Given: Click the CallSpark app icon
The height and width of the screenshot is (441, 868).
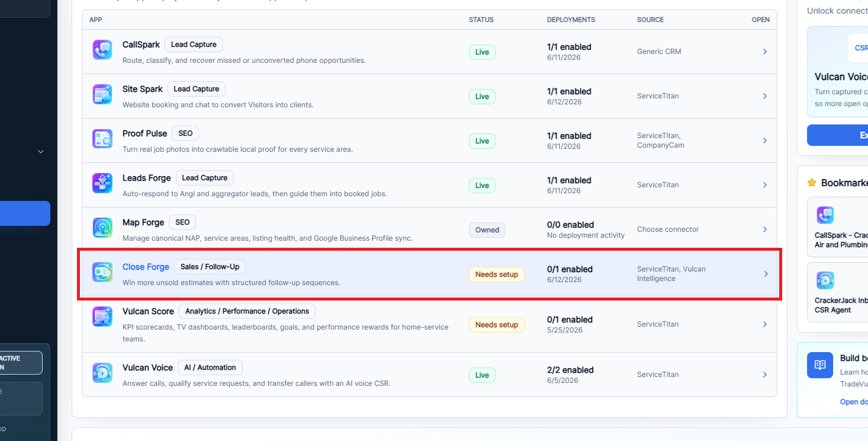Looking at the screenshot, I should [x=102, y=50].
